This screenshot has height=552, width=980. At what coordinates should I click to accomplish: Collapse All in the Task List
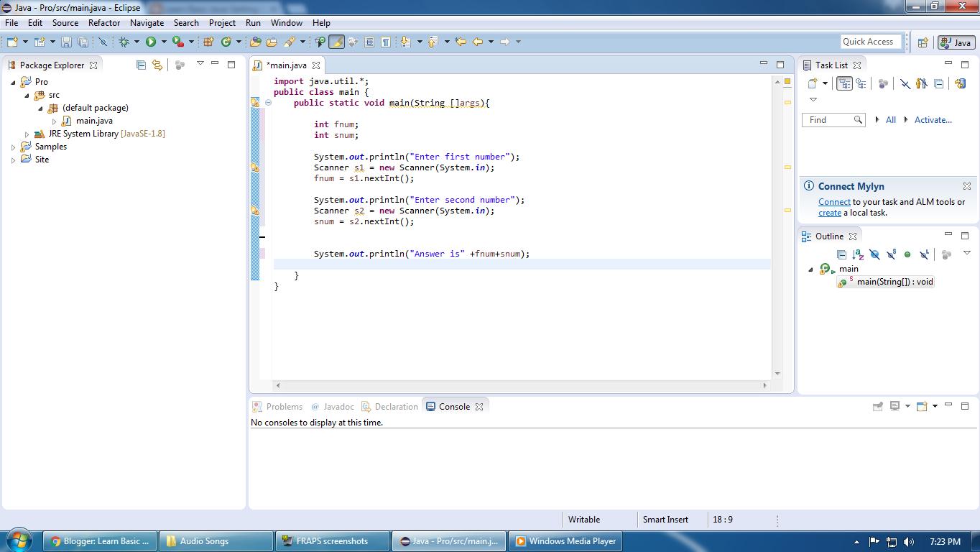pyautogui.click(x=939, y=84)
